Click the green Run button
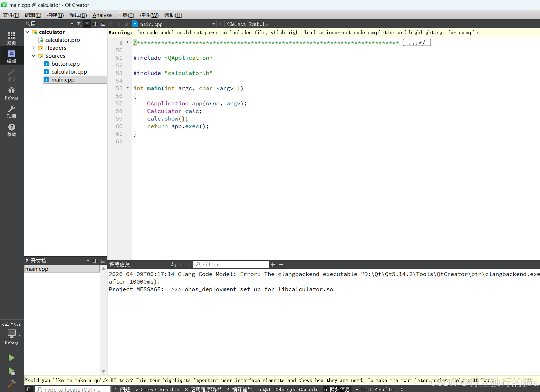Screen dimensions: 540x392 [11, 358]
